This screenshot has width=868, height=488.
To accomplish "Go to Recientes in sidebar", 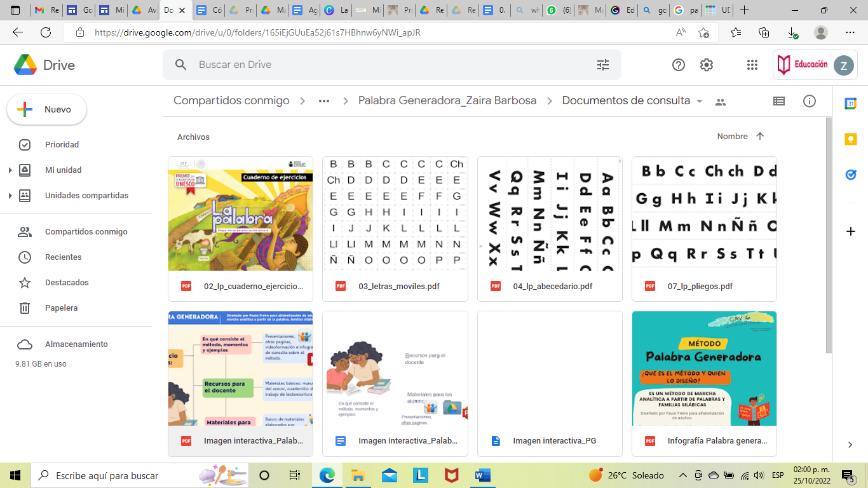I will pos(63,257).
